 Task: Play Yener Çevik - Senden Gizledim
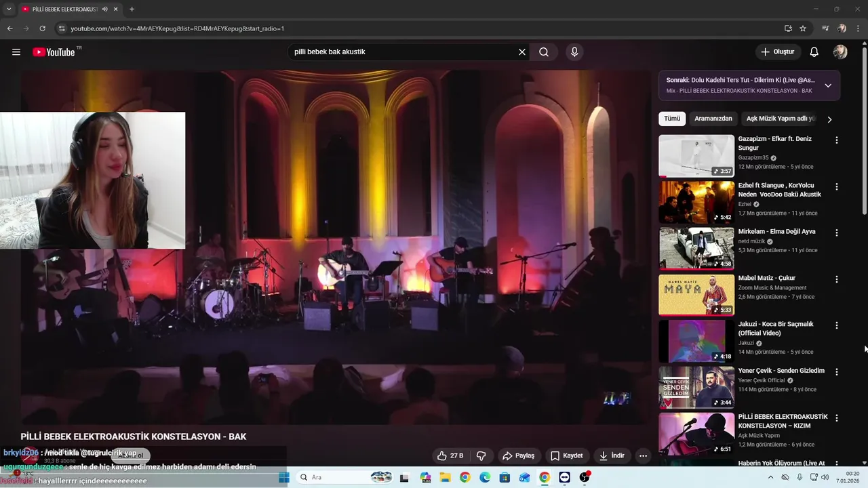pyautogui.click(x=696, y=387)
